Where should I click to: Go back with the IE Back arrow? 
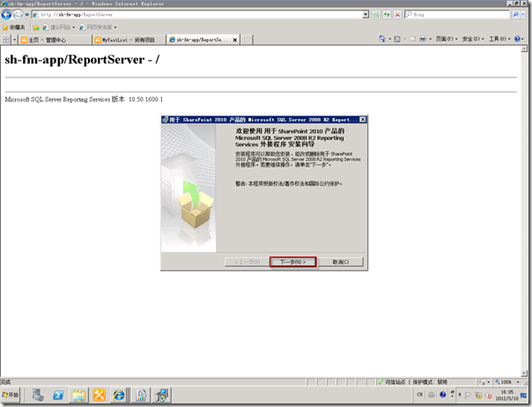(x=6, y=15)
